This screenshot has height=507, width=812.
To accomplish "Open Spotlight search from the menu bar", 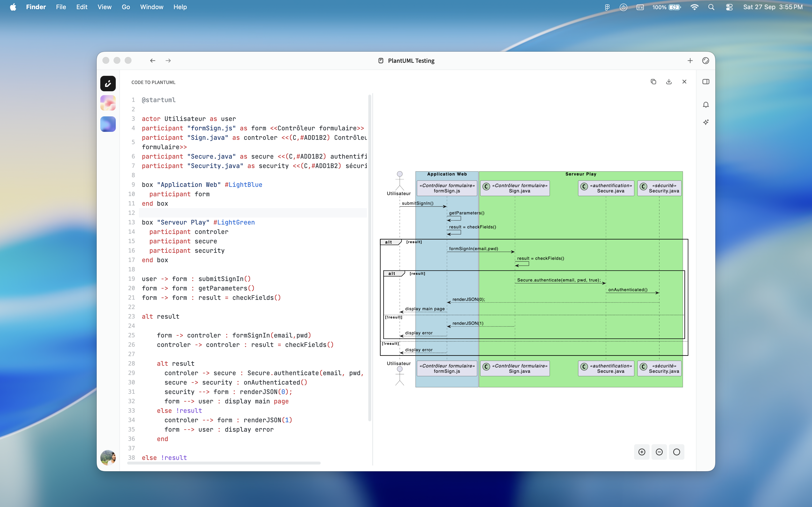I will coord(712,7).
